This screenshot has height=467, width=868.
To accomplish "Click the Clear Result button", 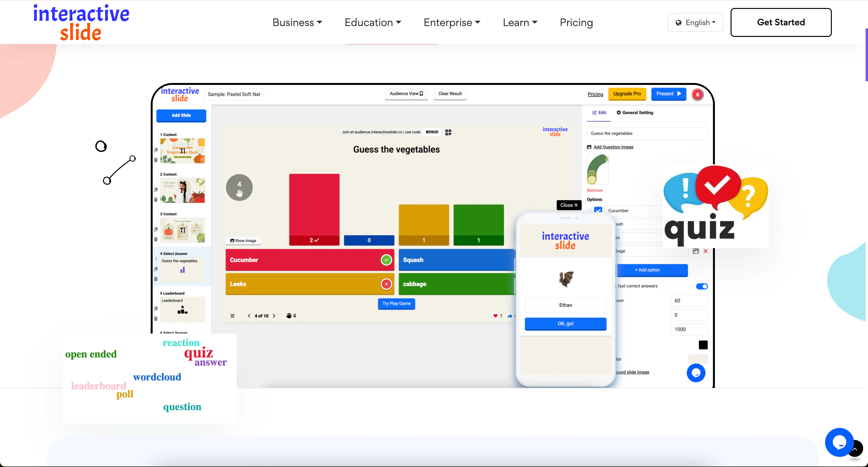I will [450, 94].
